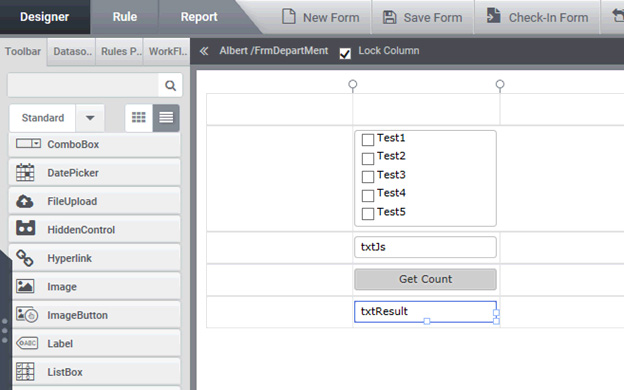Click the Check-In Form button label
The height and width of the screenshot is (390, 624).
pos(548,18)
